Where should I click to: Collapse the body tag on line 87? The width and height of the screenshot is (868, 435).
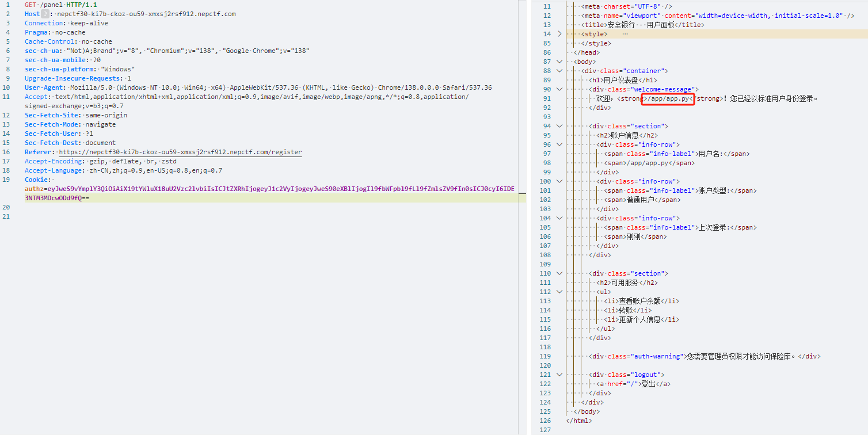[x=559, y=62]
